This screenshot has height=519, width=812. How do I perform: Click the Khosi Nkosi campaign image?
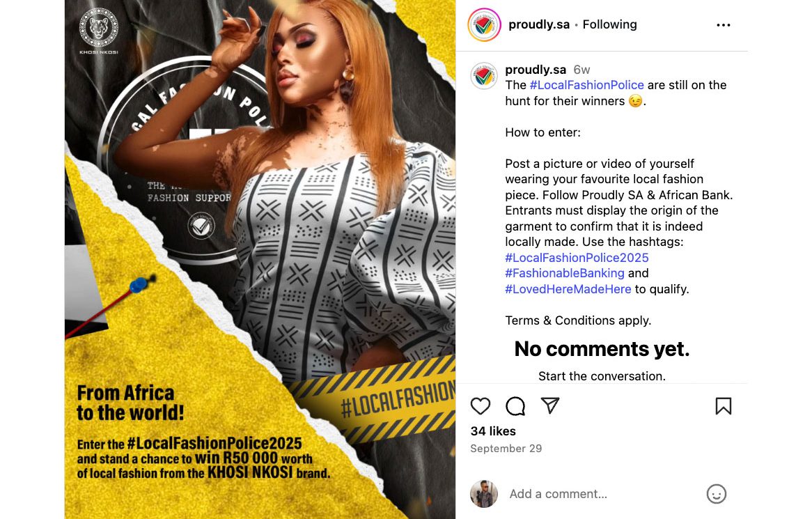(260, 259)
